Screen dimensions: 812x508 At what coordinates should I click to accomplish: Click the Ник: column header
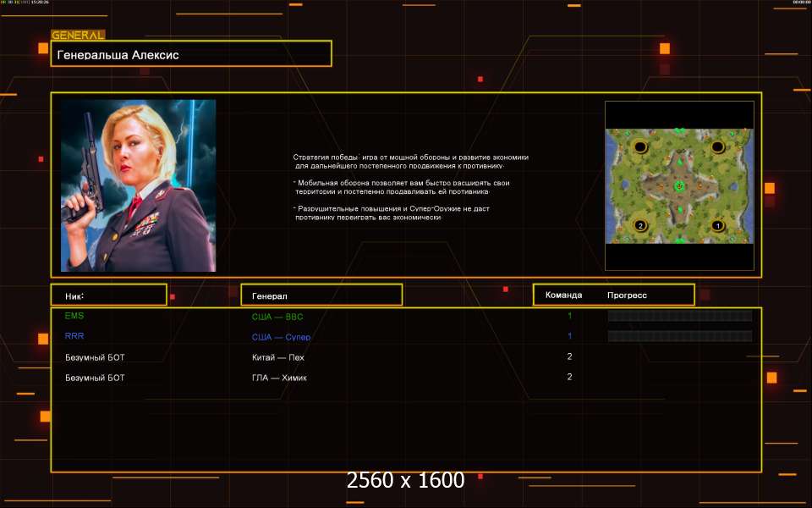pos(108,295)
